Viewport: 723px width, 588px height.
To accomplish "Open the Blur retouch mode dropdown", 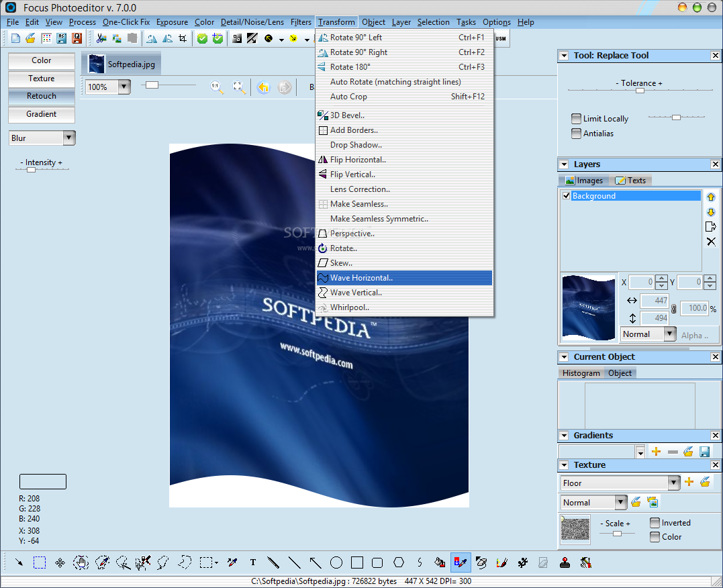I will (x=68, y=138).
